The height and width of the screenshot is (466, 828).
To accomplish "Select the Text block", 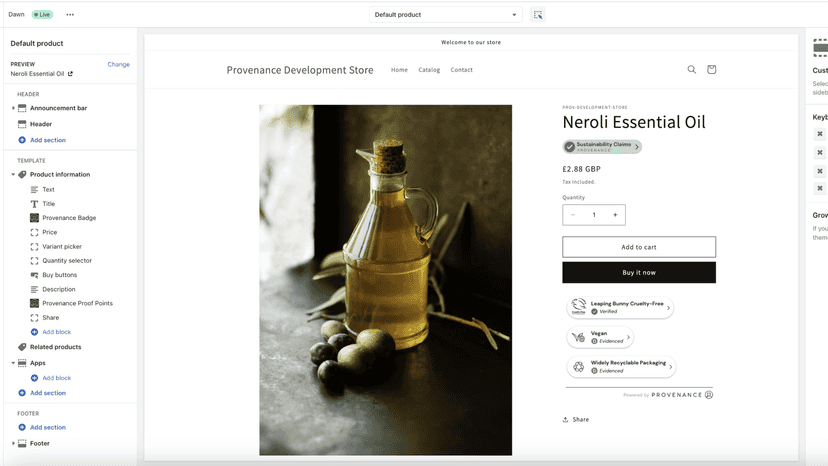I will click(x=48, y=190).
